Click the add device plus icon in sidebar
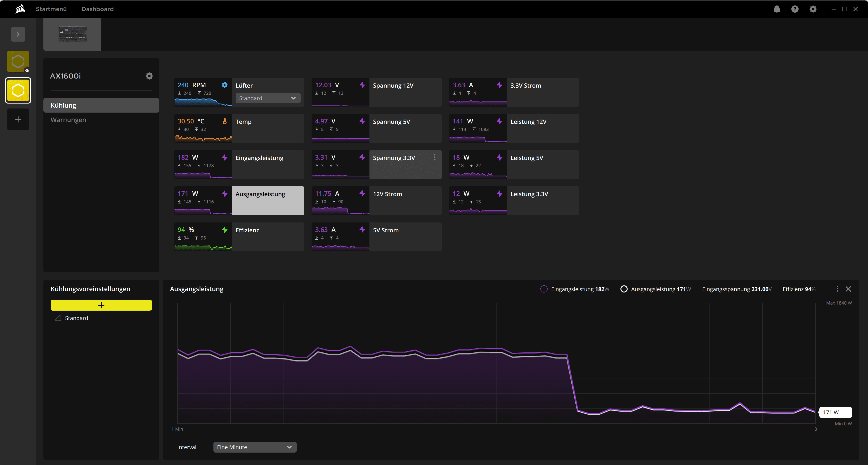The image size is (868, 465). (18, 119)
